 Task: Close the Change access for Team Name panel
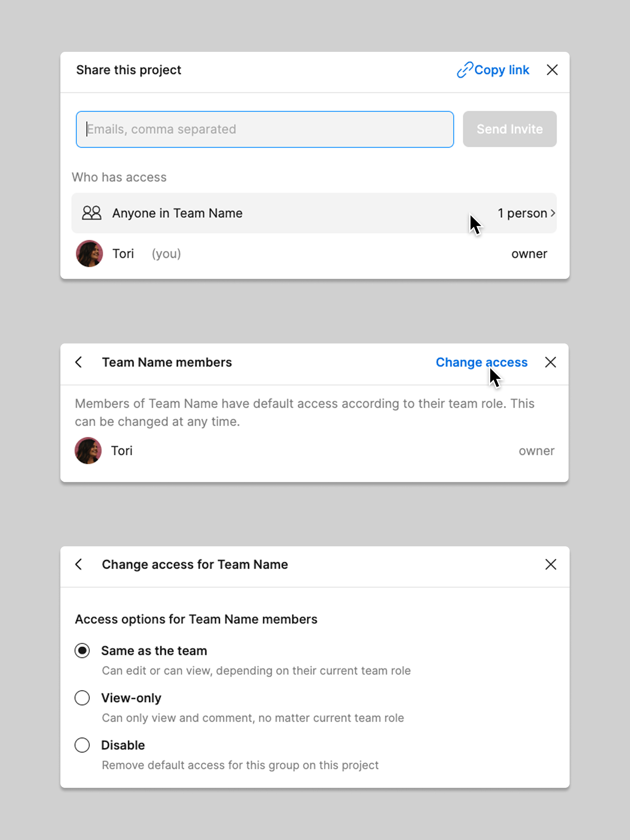pos(550,564)
